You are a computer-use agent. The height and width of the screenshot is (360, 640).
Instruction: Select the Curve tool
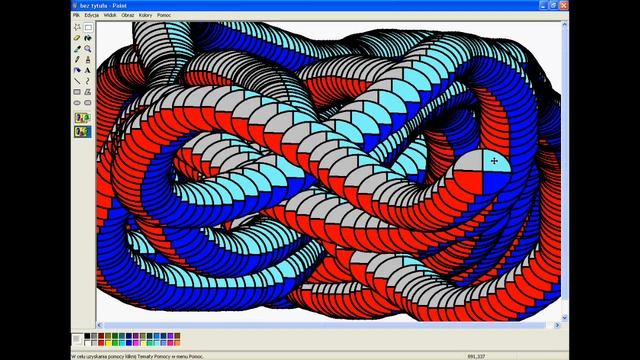point(88,81)
